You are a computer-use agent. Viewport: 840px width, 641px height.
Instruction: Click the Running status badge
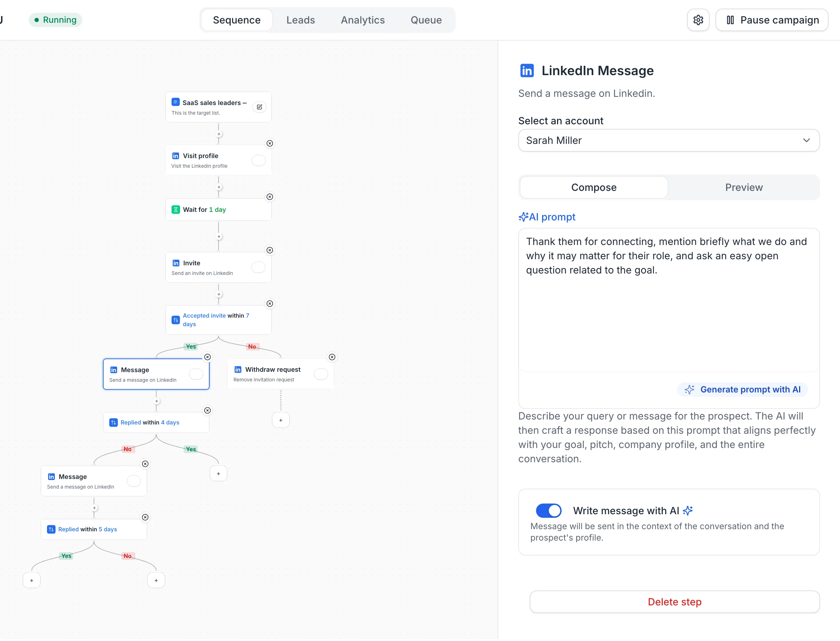(x=56, y=20)
